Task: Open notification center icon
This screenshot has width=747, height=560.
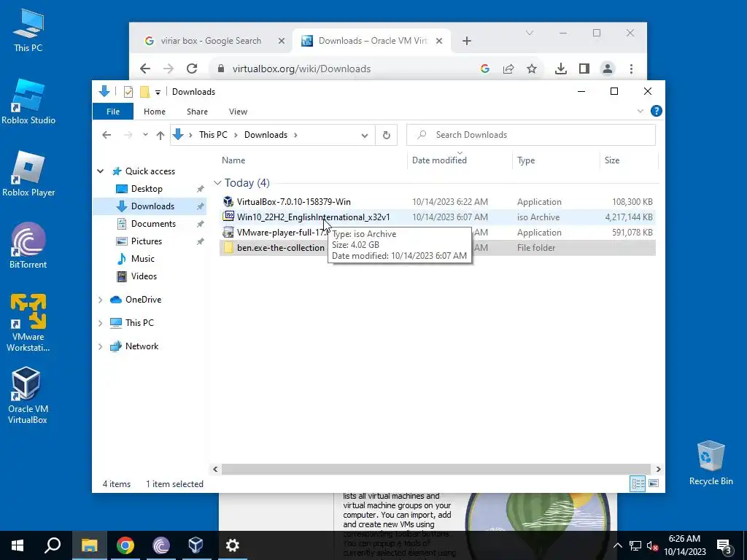Action: (x=724, y=545)
